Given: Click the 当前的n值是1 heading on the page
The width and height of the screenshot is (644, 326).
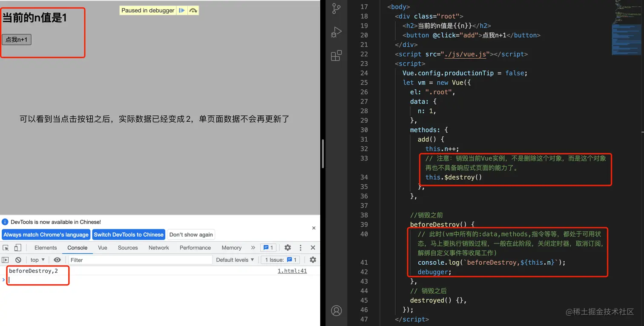Looking at the screenshot, I should pyautogui.click(x=34, y=18).
